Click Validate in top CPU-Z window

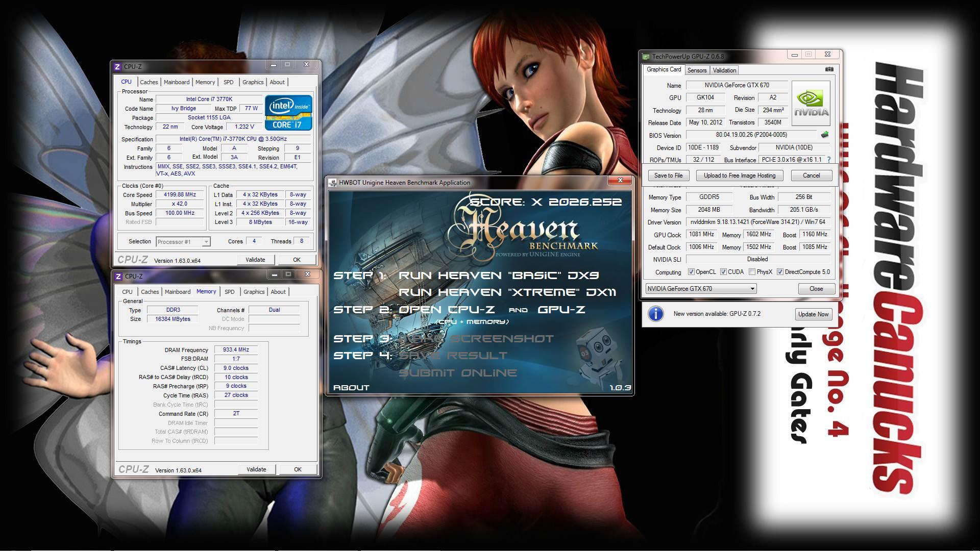(x=255, y=260)
